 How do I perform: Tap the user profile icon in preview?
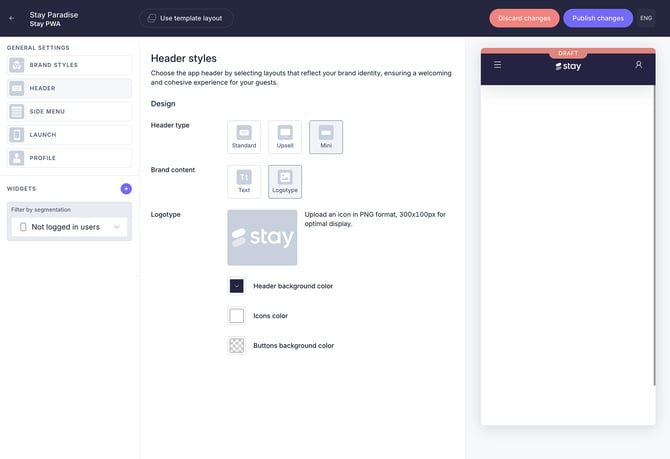pyautogui.click(x=638, y=65)
